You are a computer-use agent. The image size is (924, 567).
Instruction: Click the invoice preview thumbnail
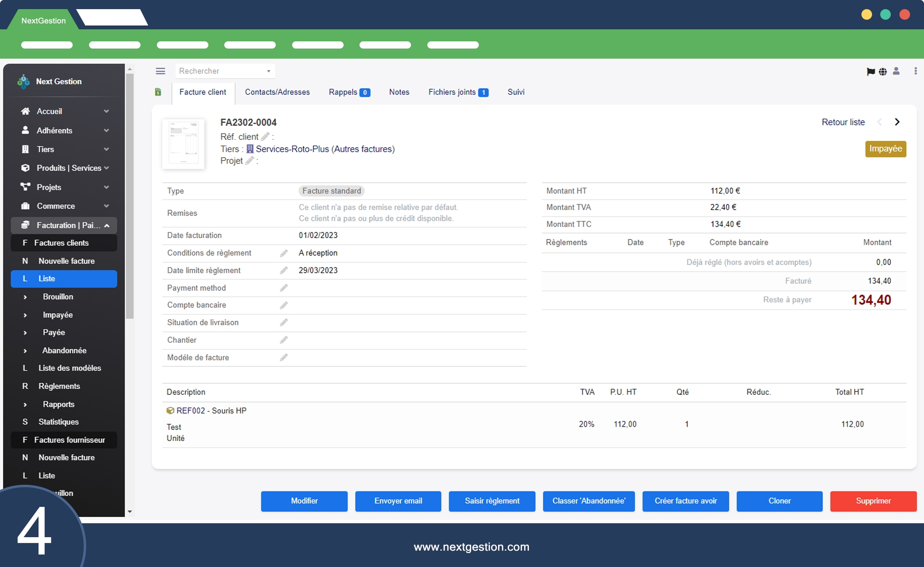point(183,144)
